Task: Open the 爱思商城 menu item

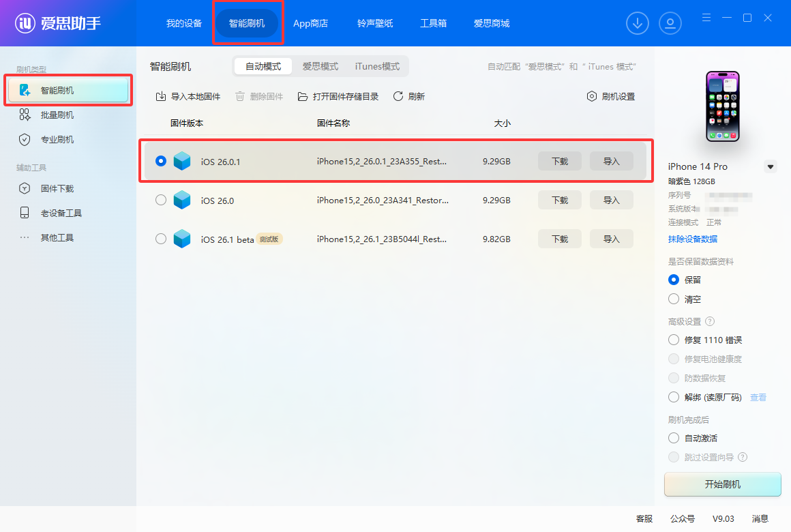Action: tap(492, 23)
